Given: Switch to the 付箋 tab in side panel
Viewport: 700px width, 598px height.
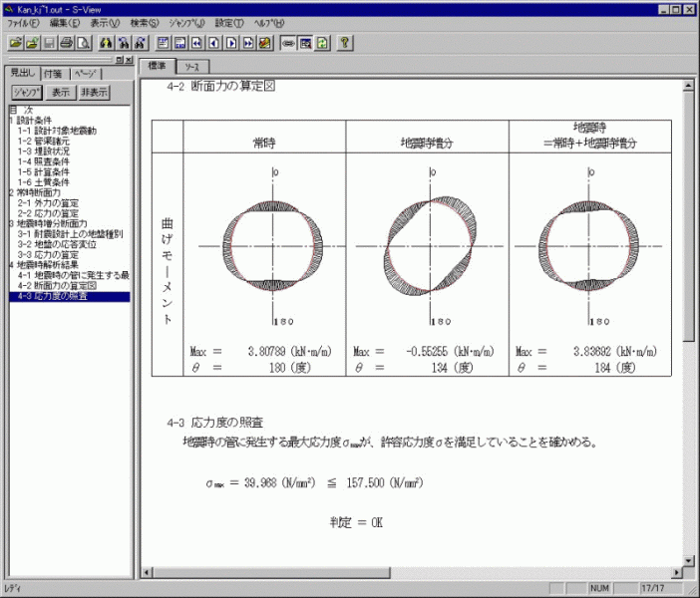Looking at the screenshot, I should (x=53, y=74).
